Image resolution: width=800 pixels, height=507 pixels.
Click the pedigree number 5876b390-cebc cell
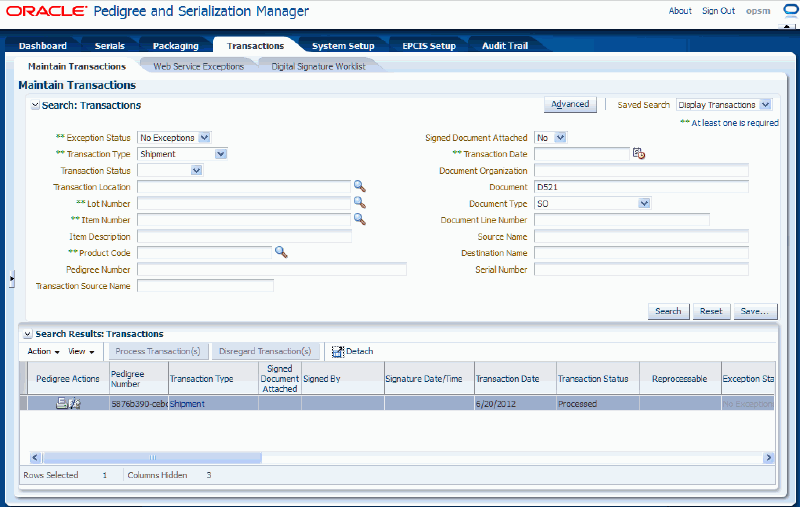[139, 403]
